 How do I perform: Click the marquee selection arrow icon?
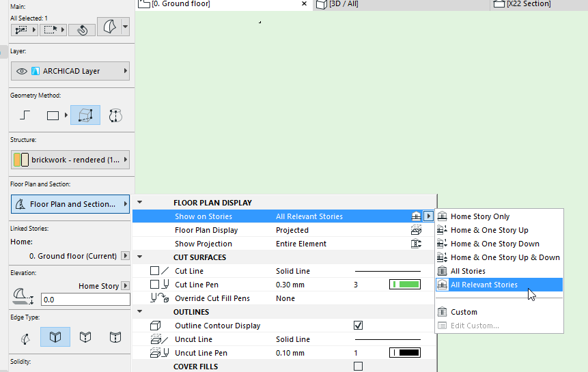coord(53,29)
